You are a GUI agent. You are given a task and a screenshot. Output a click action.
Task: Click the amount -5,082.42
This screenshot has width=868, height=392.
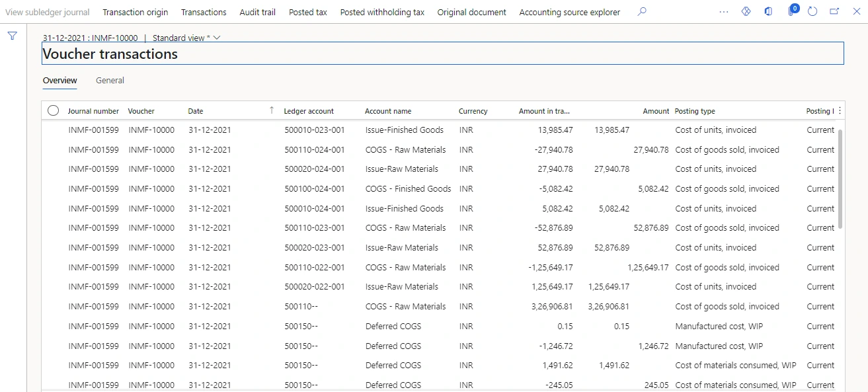click(x=556, y=189)
